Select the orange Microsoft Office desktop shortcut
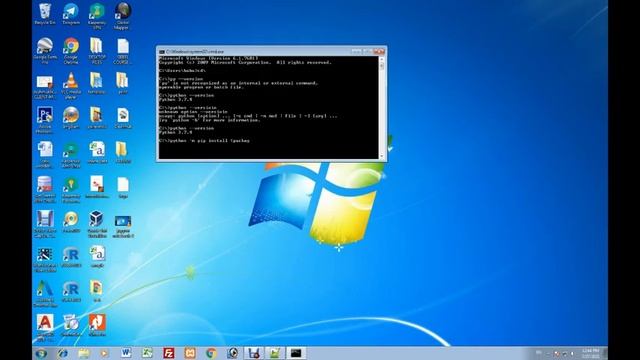The height and width of the screenshot is (360, 640). pyautogui.click(x=97, y=325)
